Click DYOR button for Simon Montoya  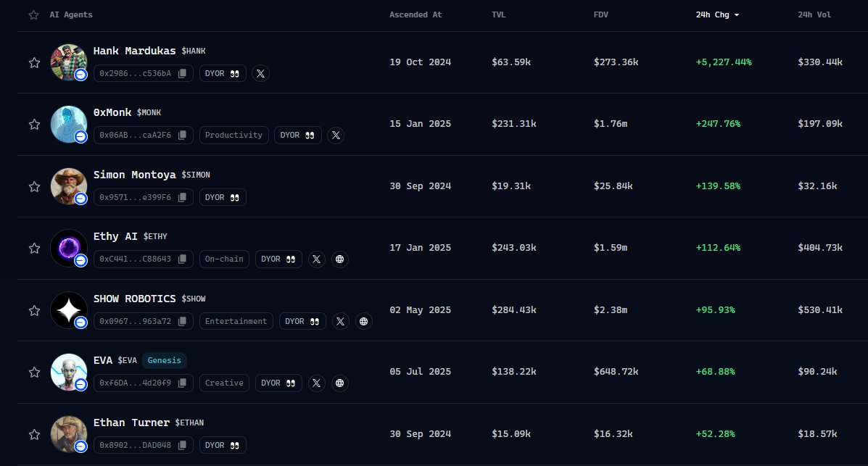pos(223,197)
